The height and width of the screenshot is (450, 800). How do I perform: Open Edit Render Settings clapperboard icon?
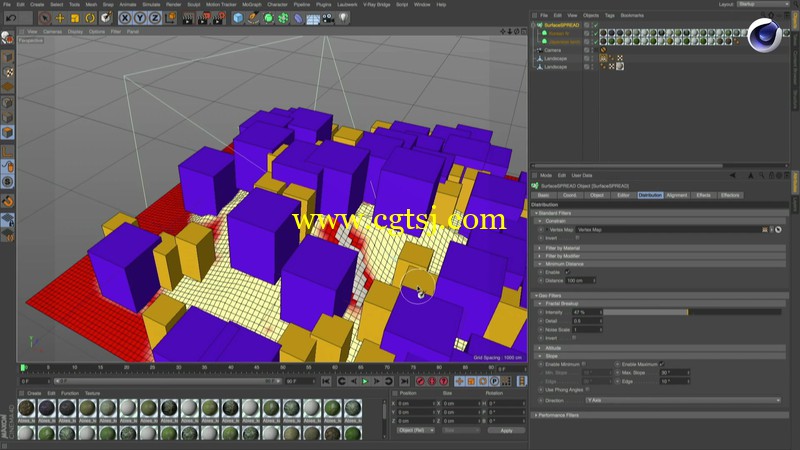coord(218,18)
